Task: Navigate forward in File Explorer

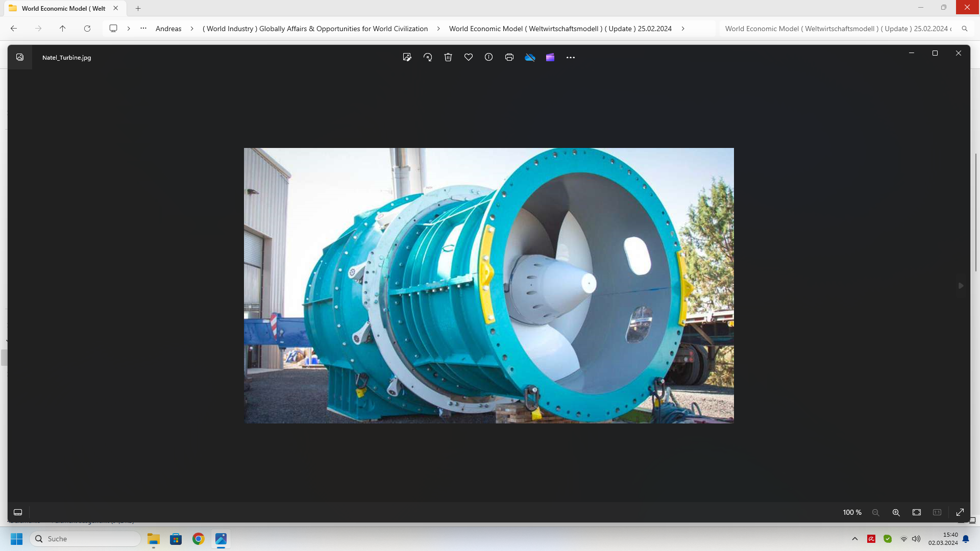Action: coord(38,29)
